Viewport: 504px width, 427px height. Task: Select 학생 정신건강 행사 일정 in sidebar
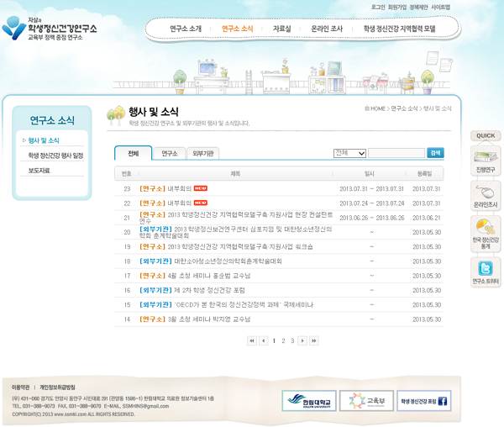coord(55,156)
